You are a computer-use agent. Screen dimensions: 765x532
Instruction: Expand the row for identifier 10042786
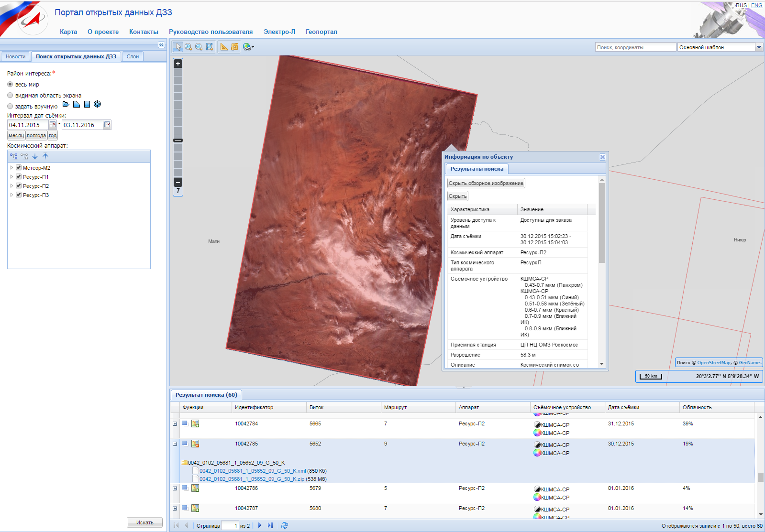pyautogui.click(x=175, y=489)
